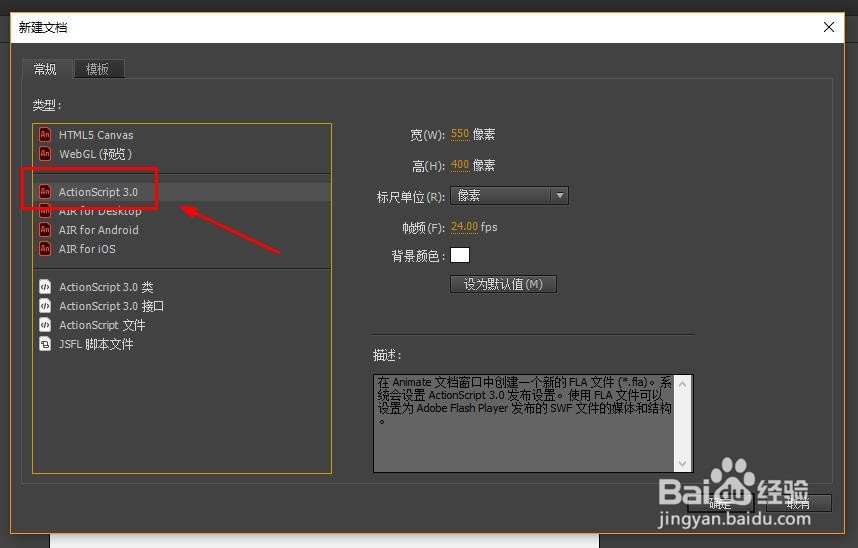858x548 pixels.
Task: Click the description box scroll up arrow
Action: [682, 384]
